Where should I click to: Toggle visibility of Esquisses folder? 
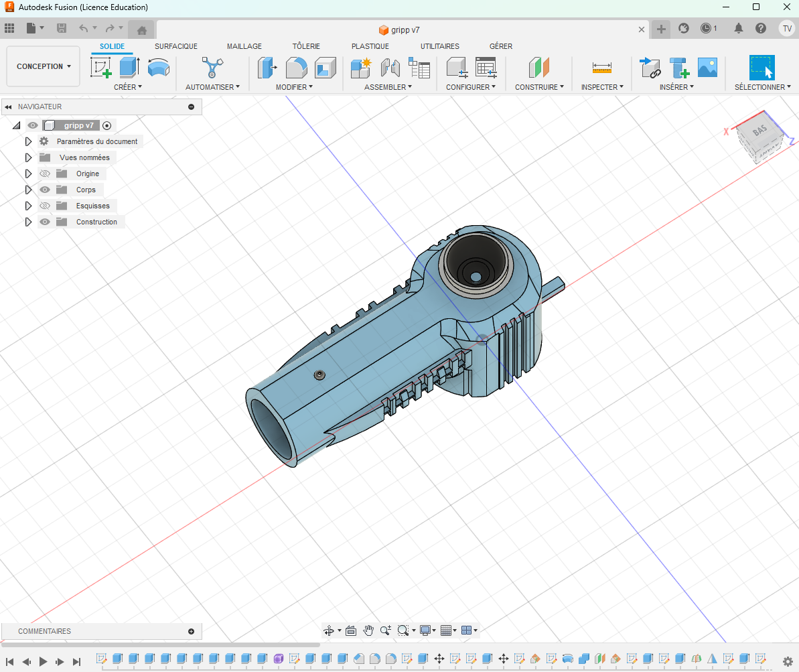tap(45, 206)
